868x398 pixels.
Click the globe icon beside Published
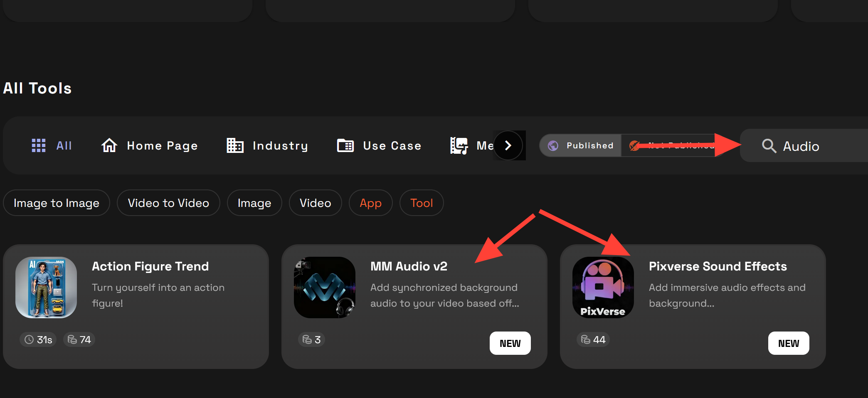tap(552, 145)
